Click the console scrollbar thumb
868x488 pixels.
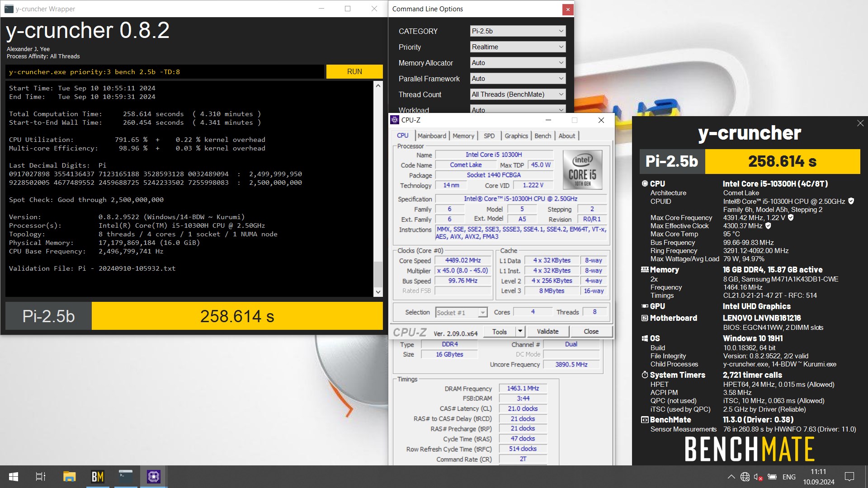click(x=378, y=273)
